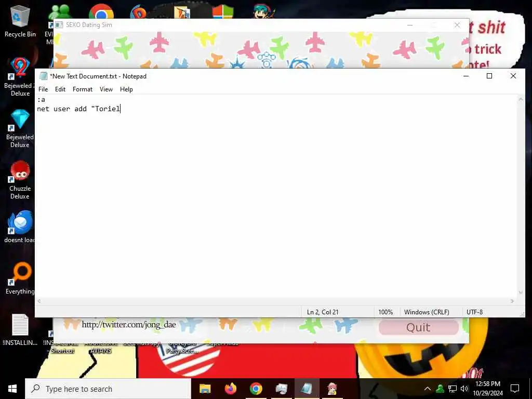Select the Chuzzle Deluxe desktop shortcut
Image resolution: width=532 pixels, height=399 pixels.
tap(20, 180)
